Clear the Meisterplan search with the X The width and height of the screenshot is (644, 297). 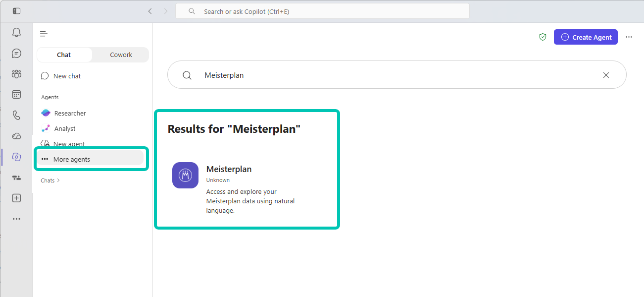click(606, 75)
